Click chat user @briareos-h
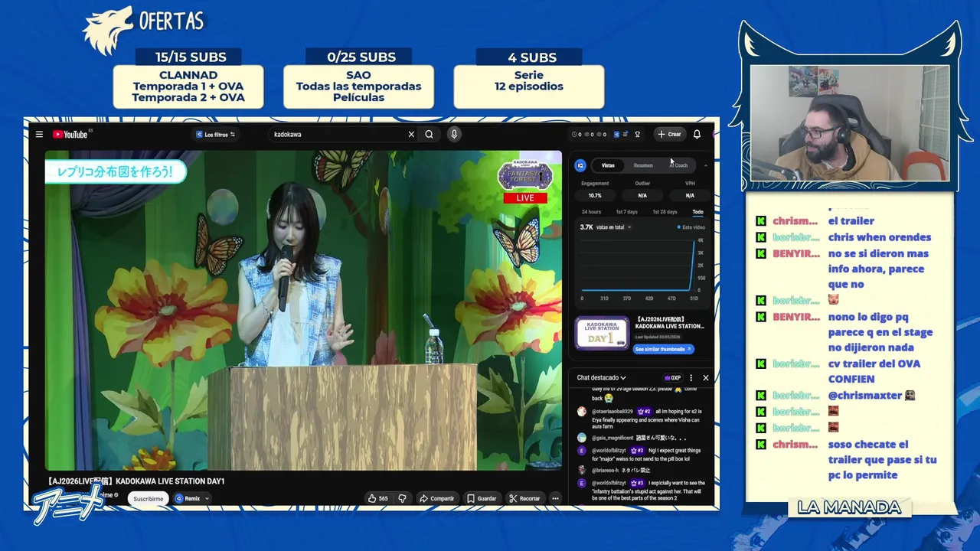The image size is (980, 551). [605, 470]
